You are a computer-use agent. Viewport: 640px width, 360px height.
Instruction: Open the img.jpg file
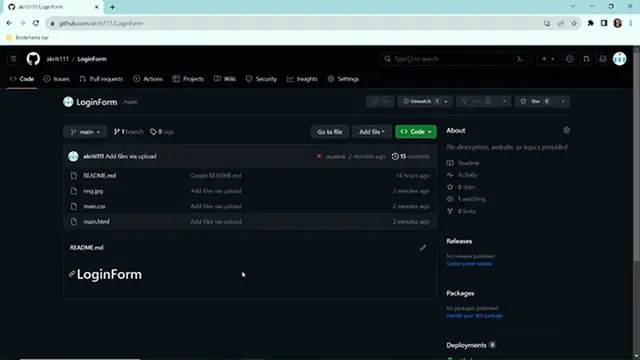coord(93,191)
